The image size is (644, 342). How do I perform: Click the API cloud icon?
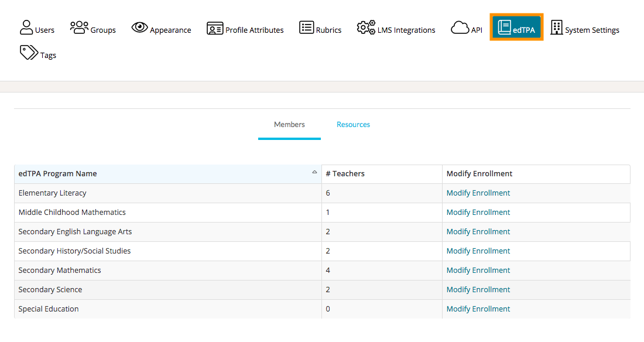(x=460, y=28)
